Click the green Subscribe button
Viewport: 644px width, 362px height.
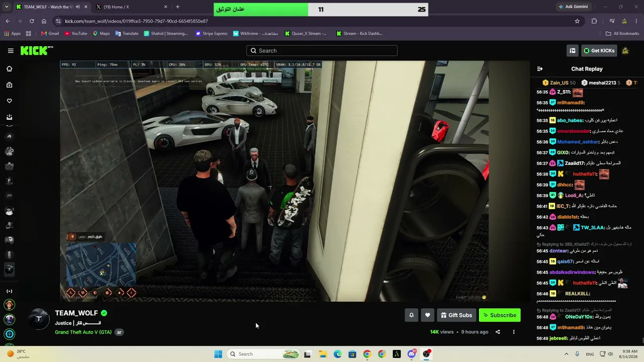point(500,315)
